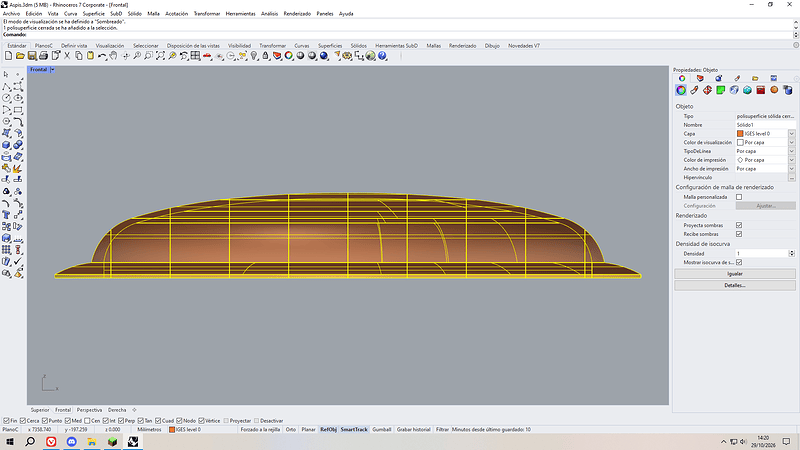Open the TipoDeLínea dropdown
This screenshot has width=800, height=450.
point(791,151)
